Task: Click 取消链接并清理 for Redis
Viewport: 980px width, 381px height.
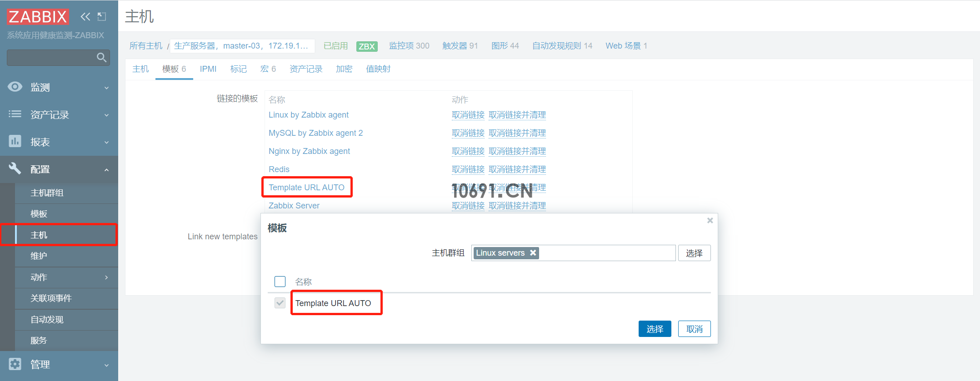Action: [x=517, y=169]
